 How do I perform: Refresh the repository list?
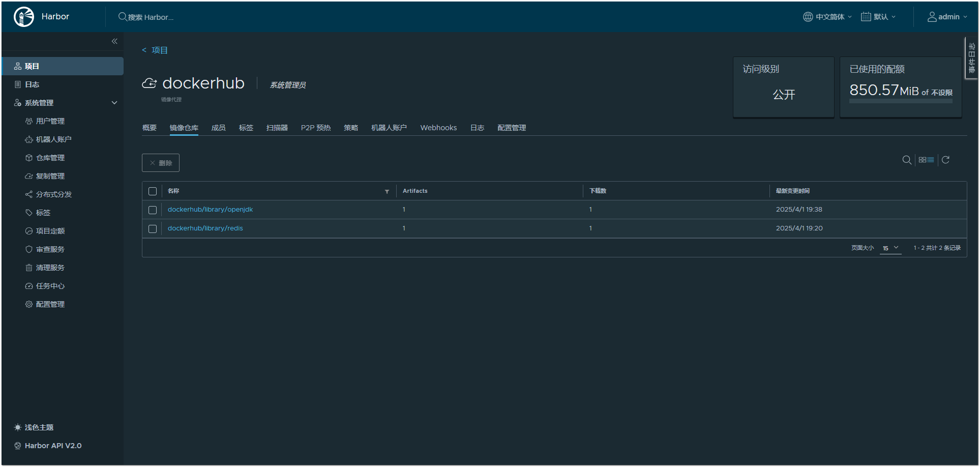pyautogui.click(x=945, y=160)
